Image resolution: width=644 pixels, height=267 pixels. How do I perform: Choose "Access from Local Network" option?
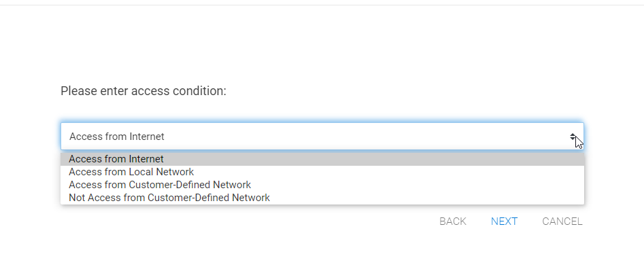pyautogui.click(x=322, y=172)
